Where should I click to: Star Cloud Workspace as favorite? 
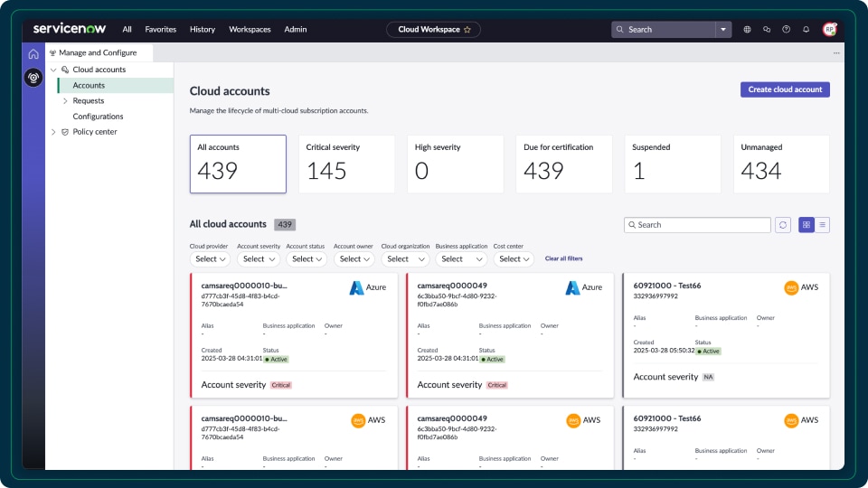click(467, 30)
